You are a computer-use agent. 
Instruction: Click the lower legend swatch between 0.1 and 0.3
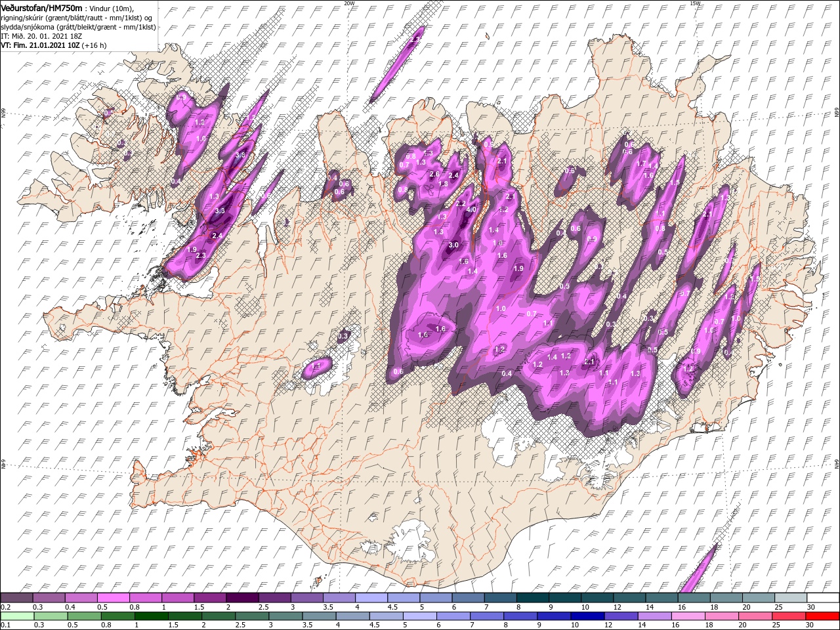18,616
